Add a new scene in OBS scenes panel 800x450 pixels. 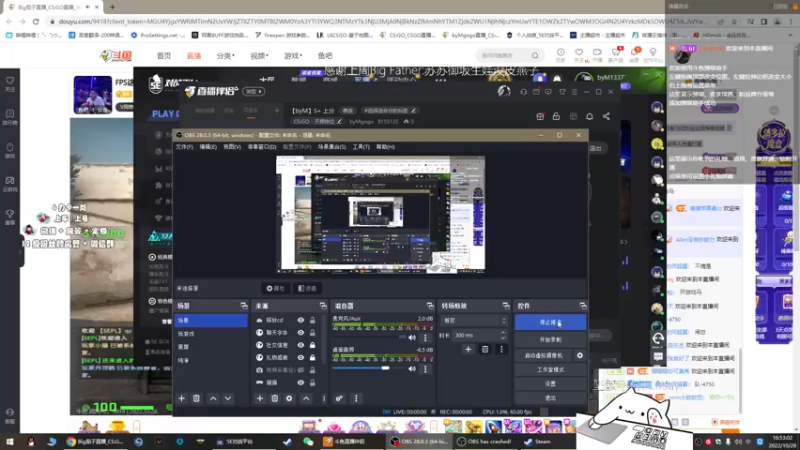pos(182,398)
